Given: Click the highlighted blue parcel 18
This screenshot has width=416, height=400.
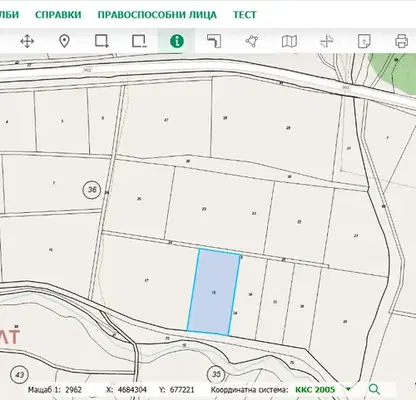Looking at the screenshot, I should click(x=214, y=292).
